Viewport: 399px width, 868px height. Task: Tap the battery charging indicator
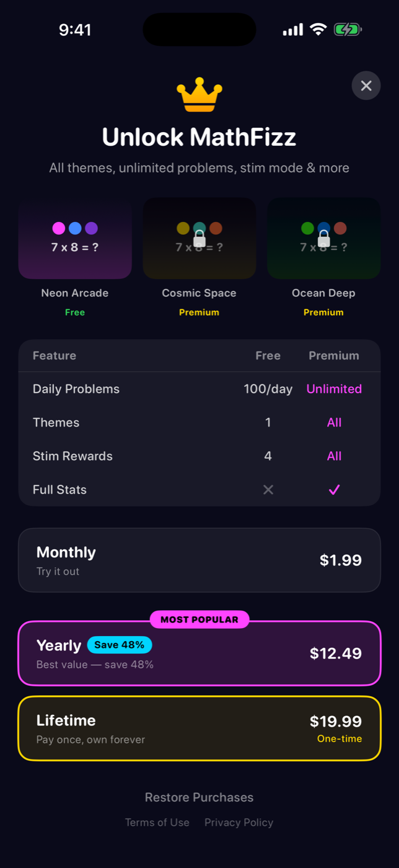347,29
